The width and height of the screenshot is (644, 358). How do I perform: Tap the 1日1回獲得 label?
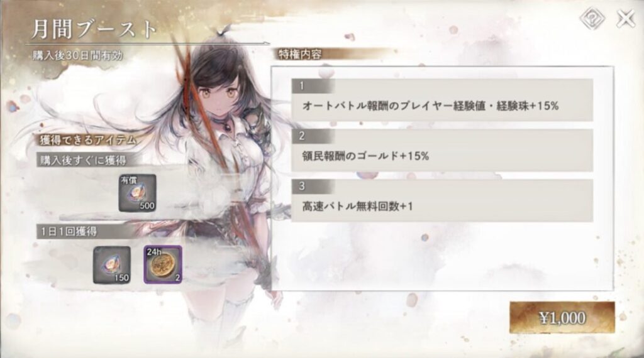click(x=69, y=232)
